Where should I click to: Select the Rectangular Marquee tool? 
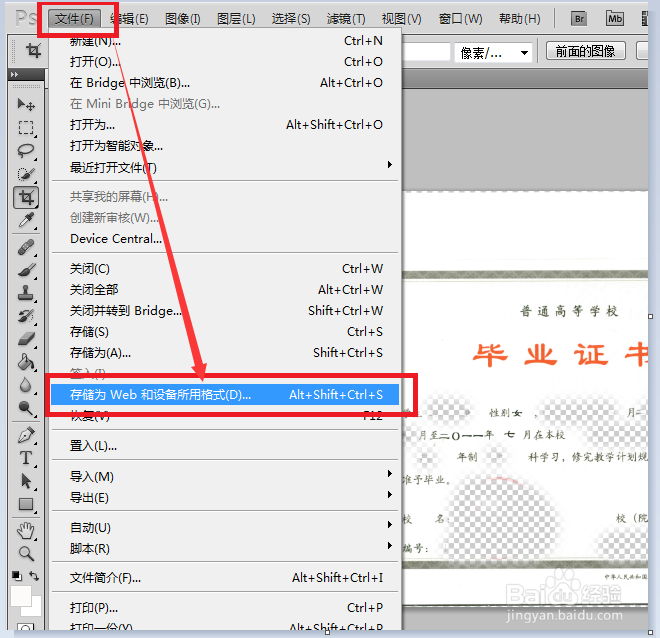26,128
